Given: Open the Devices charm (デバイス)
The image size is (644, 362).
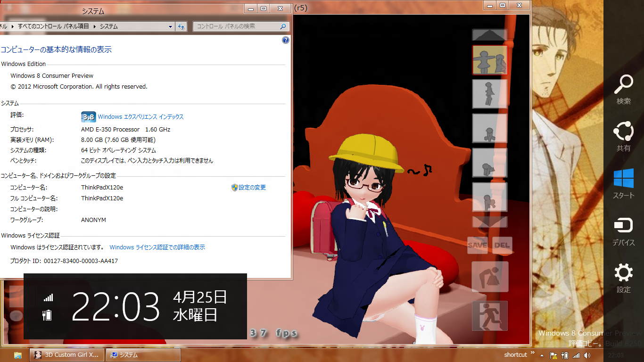Looking at the screenshot, I should tap(623, 230).
